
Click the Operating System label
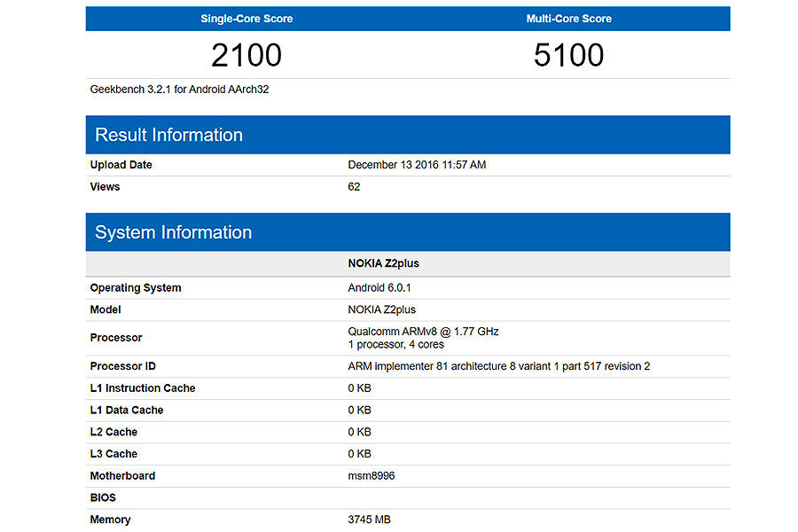click(x=135, y=288)
